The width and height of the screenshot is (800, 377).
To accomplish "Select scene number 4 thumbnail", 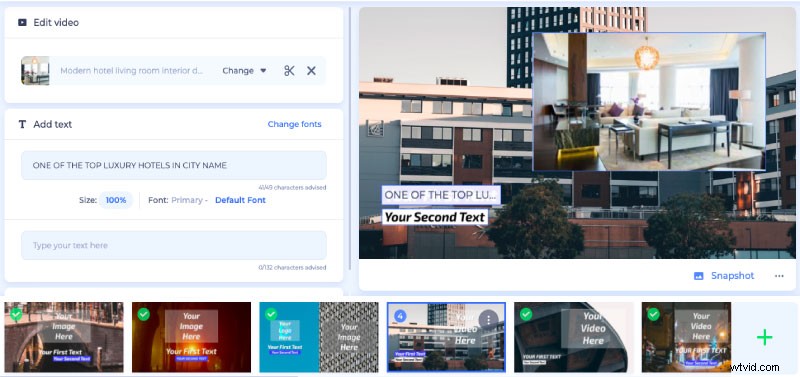I will [x=446, y=337].
